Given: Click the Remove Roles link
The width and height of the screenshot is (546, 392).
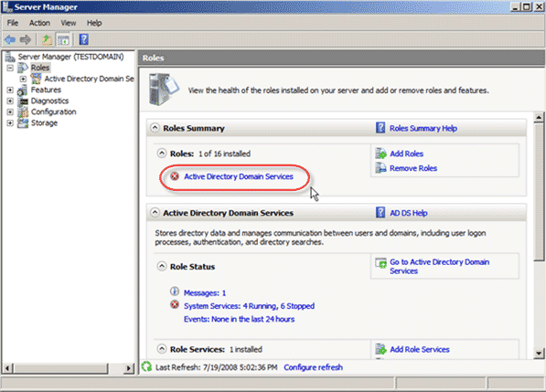Looking at the screenshot, I should tap(413, 168).
